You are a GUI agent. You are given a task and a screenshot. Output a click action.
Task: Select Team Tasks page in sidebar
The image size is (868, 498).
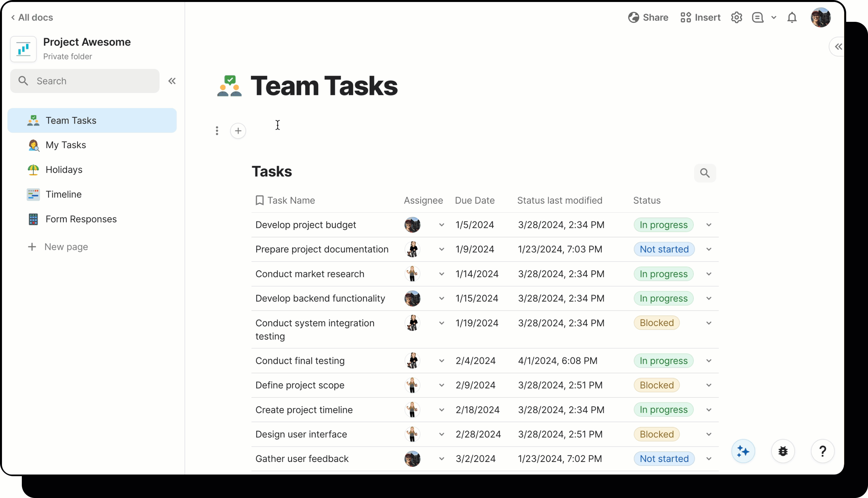pyautogui.click(x=92, y=120)
